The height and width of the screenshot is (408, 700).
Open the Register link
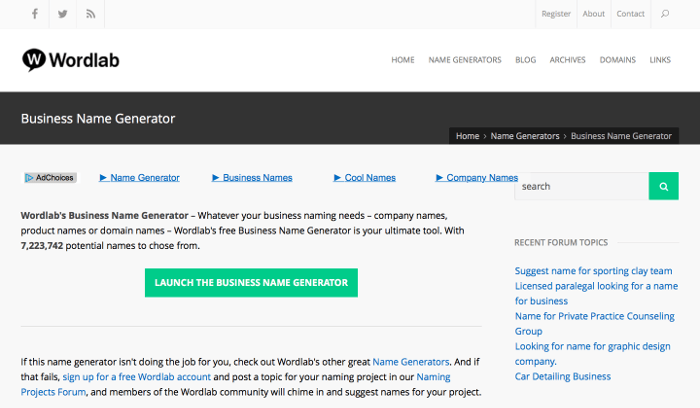(556, 14)
